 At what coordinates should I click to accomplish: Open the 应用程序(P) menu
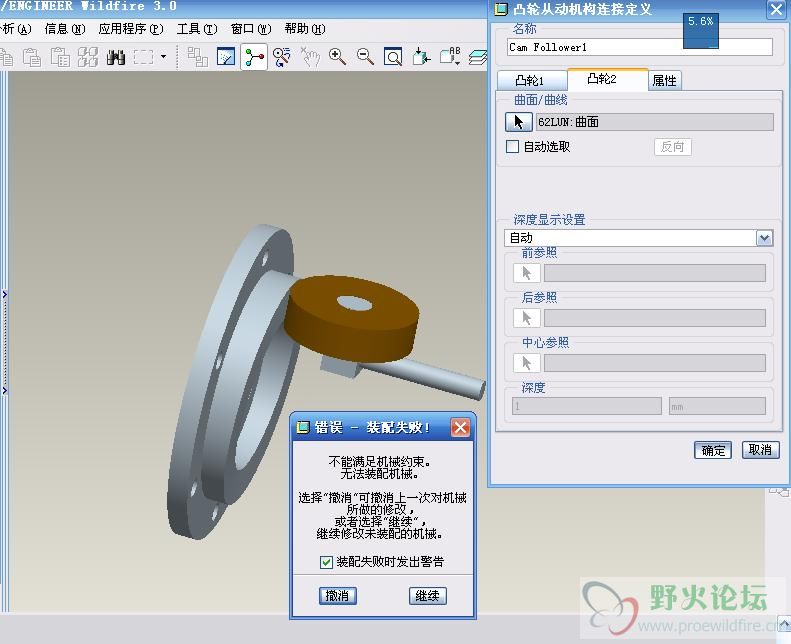coord(131,29)
